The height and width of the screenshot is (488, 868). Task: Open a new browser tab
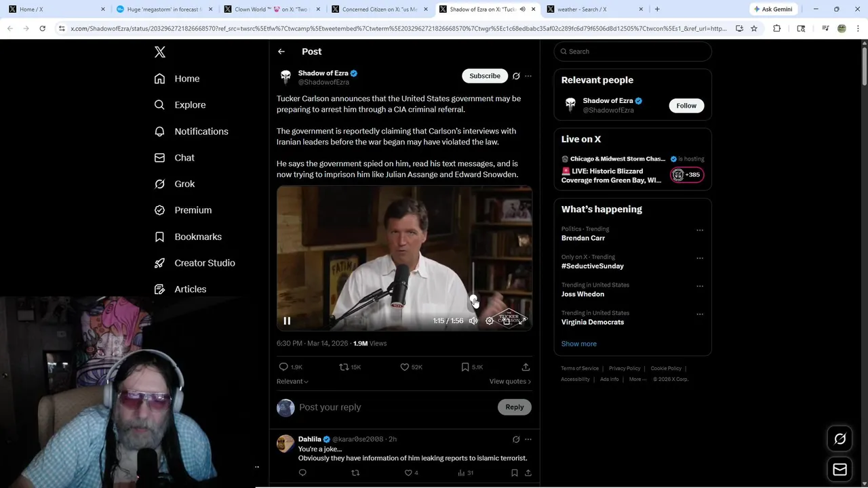point(657,9)
